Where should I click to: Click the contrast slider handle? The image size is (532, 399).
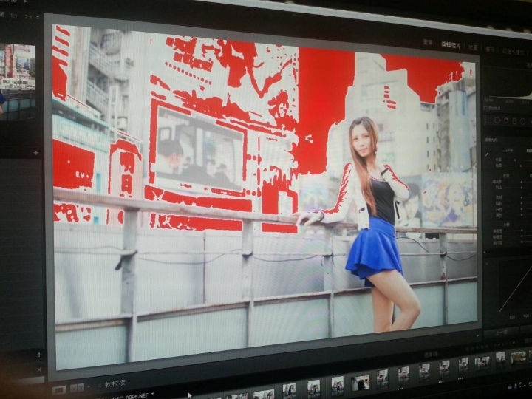[522, 188]
